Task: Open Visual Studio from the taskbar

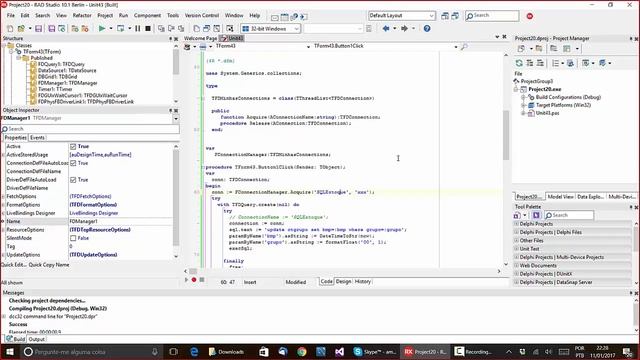Action: [340, 351]
